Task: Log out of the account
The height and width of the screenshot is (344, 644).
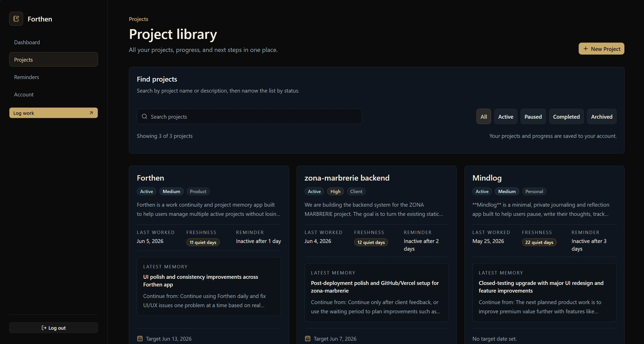Action: click(x=53, y=328)
